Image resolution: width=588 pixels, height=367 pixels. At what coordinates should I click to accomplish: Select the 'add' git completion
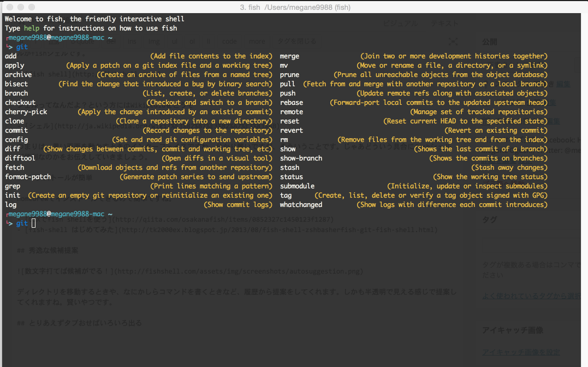[10, 56]
